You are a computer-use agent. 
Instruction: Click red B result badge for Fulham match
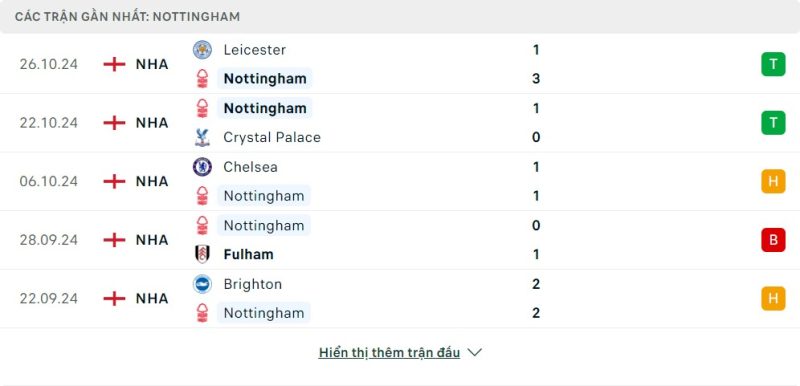click(773, 240)
